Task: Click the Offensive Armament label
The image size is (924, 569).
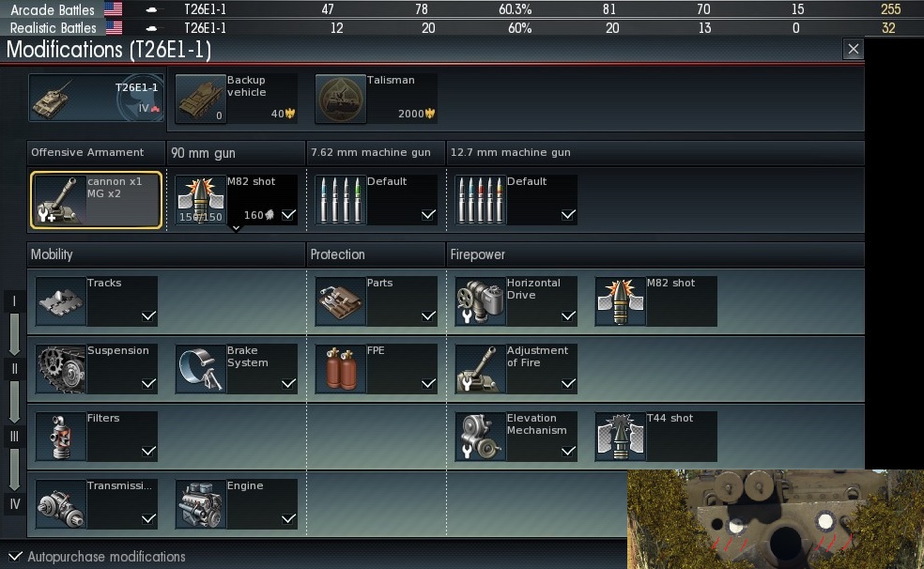Action: click(x=87, y=152)
